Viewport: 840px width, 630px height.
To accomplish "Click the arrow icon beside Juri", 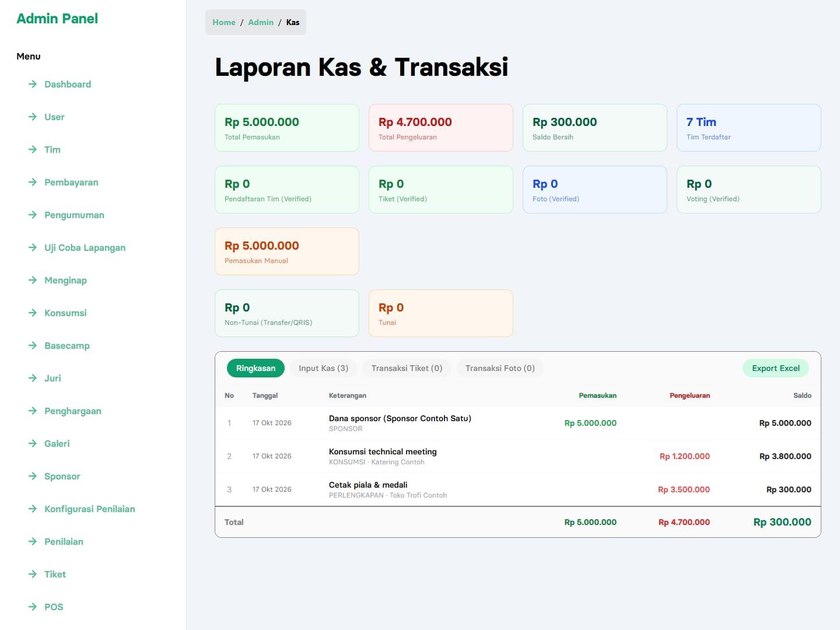I will pyautogui.click(x=33, y=378).
